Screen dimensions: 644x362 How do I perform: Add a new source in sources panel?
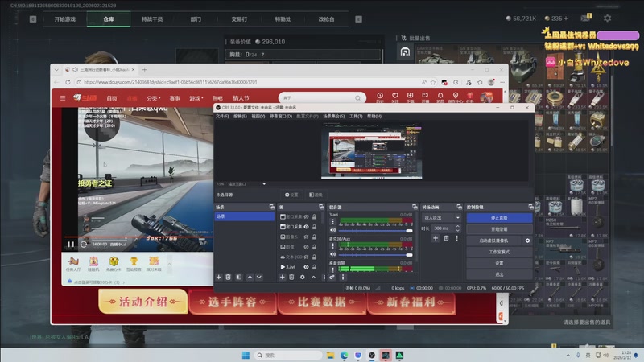(x=283, y=278)
